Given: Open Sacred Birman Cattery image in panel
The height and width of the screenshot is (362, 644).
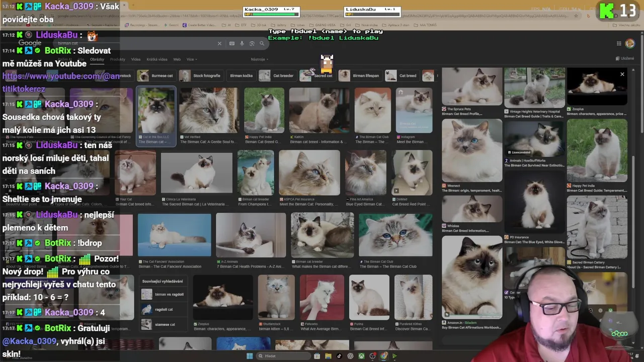Looking at the screenshot, I should (x=597, y=227).
